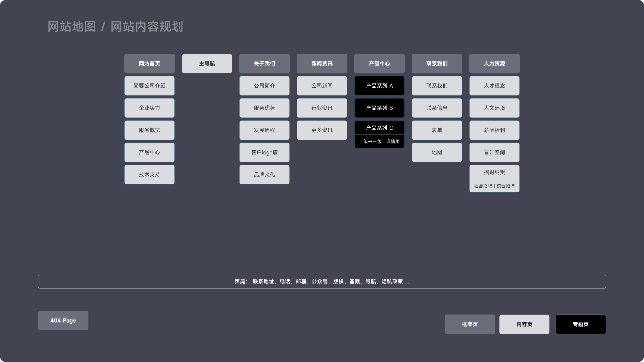Click the 社会招聘 | 校园招聘 sub-label
Viewport: 644px width, 362px height.
pyautogui.click(x=494, y=186)
